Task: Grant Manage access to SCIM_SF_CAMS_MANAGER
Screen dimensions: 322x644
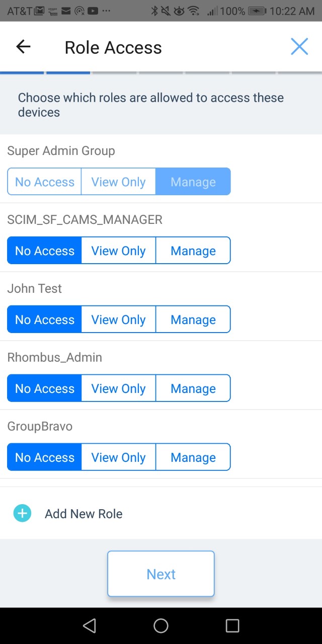Action: tap(193, 251)
